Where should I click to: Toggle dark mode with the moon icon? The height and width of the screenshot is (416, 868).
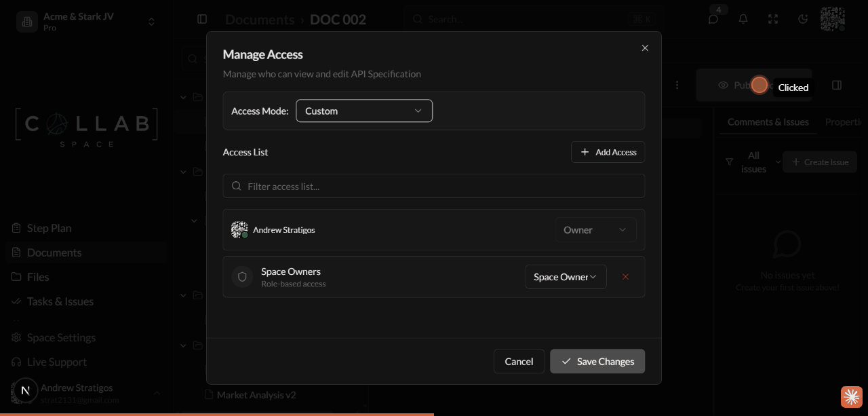803,19
